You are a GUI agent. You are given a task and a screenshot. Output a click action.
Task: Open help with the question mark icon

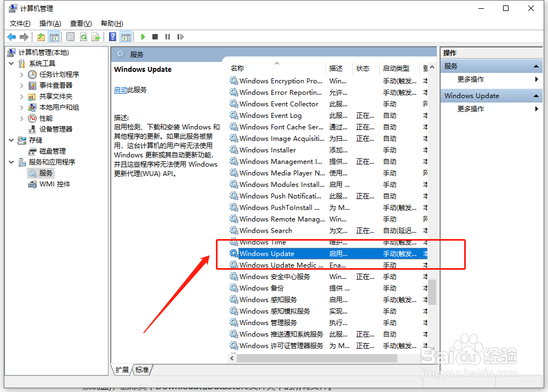[112, 37]
